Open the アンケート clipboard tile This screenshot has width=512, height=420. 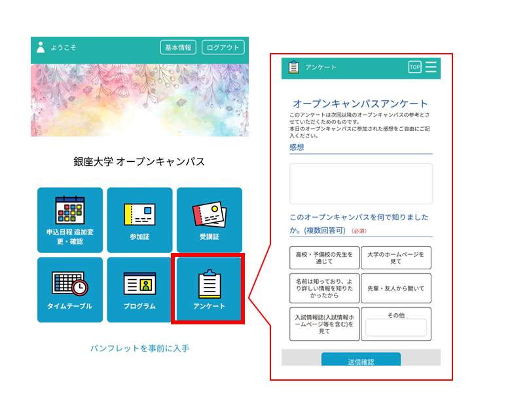tap(209, 288)
